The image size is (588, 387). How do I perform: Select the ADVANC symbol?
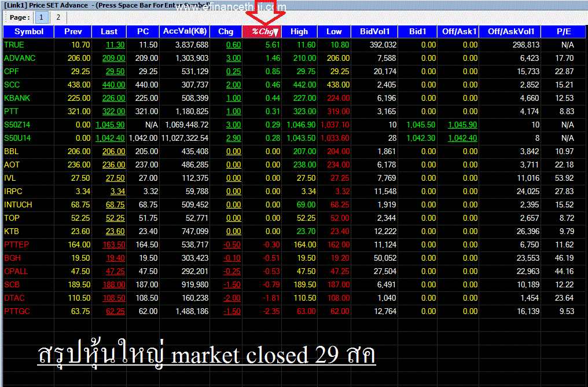(20, 58)
